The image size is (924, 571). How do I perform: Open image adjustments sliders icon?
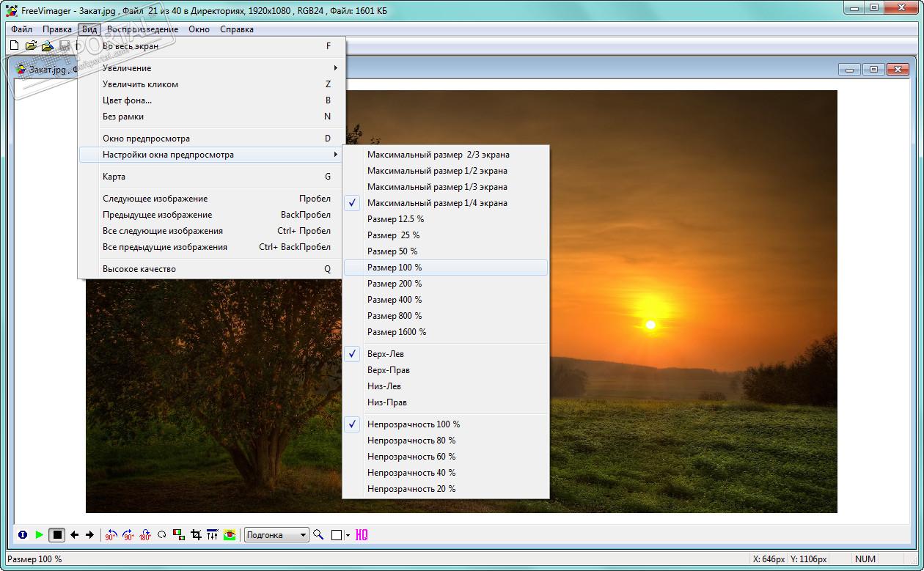point(213,535)
